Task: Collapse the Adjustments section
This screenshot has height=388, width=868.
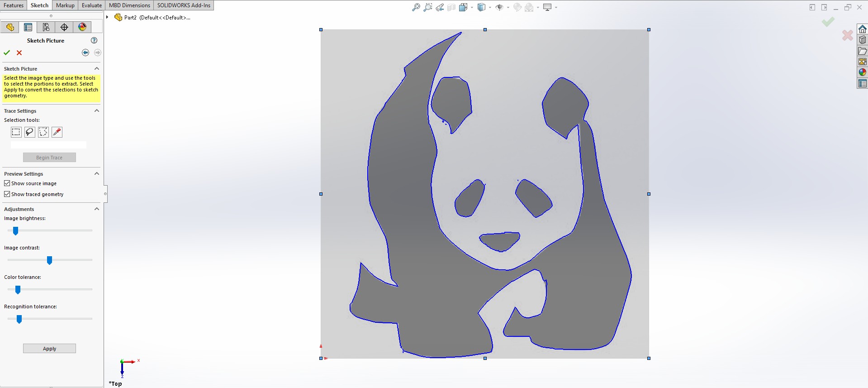Action: coord(96,209)
